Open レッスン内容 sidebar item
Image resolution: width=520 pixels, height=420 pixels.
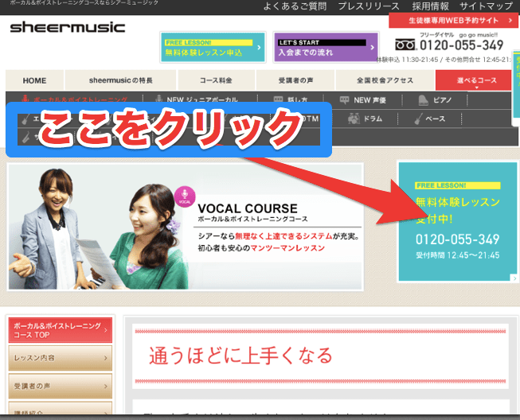(x=61, y=358)
